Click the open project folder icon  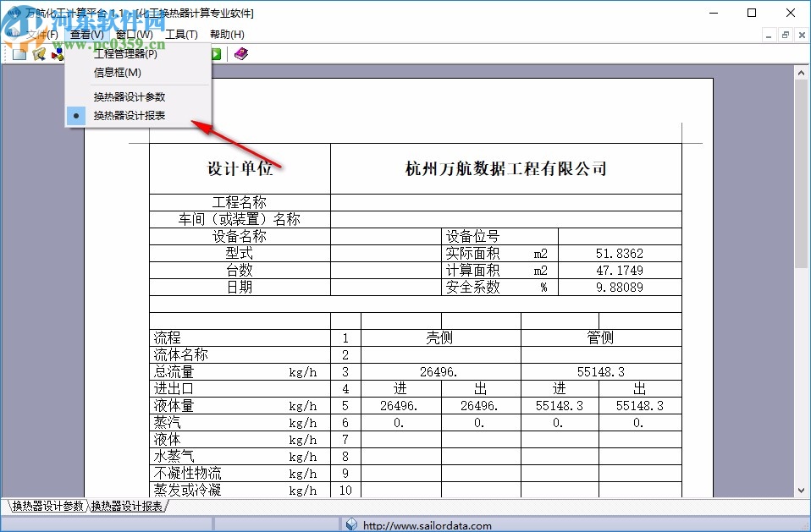39,53
